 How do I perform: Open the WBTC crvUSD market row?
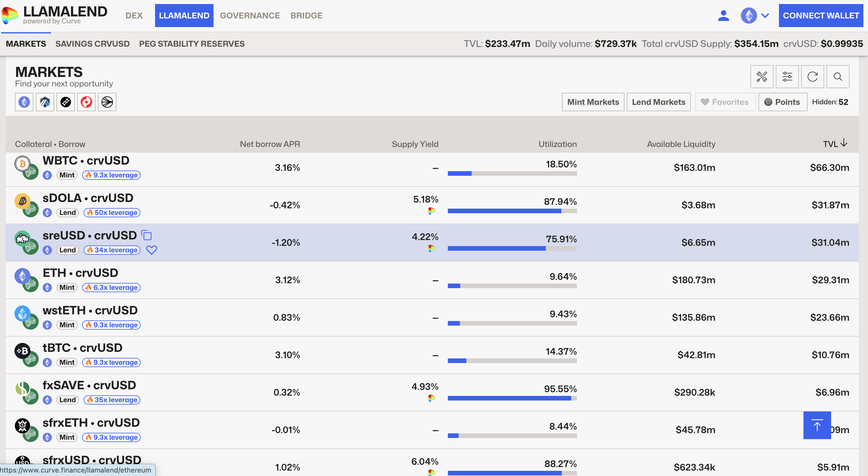point(86,161)
